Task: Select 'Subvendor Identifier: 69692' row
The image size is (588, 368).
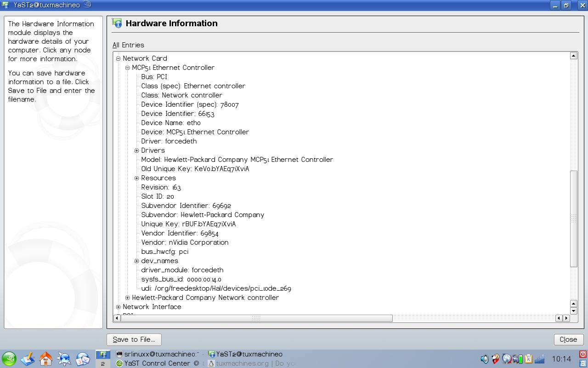Action: coord(186,206)
